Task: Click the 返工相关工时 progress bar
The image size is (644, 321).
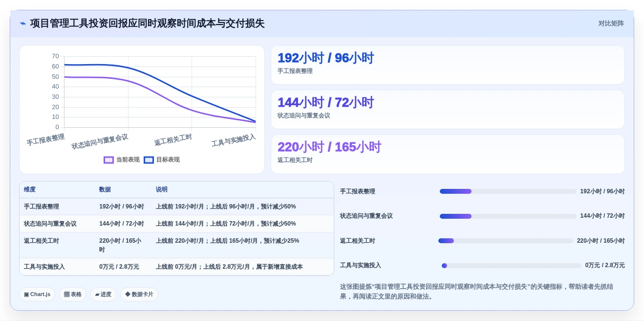Action: (506, 241)
